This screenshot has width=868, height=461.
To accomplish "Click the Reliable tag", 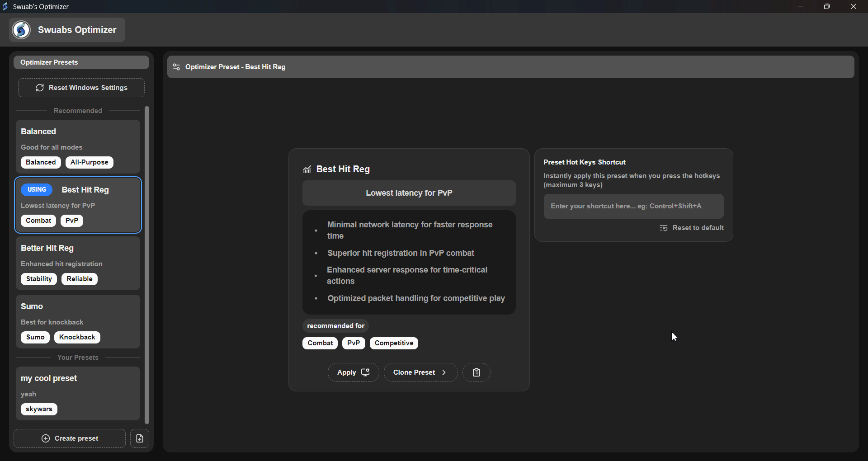I will (80, 279).
